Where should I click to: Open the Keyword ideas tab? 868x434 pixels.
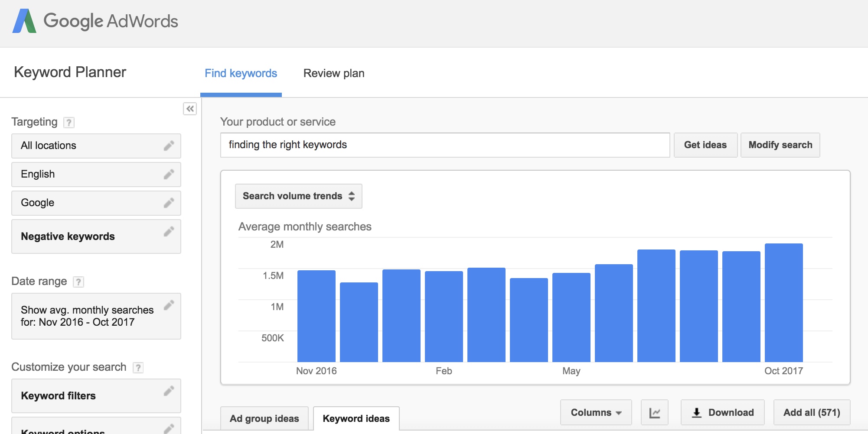click(x=356, y=418)
